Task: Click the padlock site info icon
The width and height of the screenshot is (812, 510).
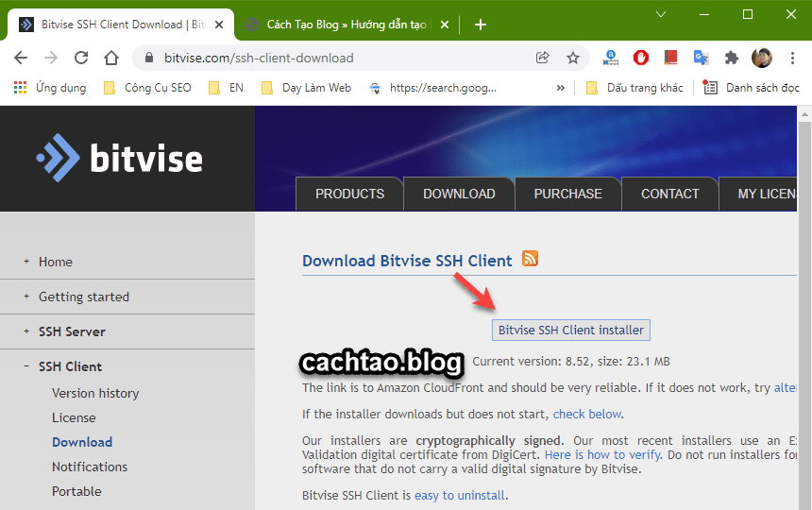Action: [149, 58]
